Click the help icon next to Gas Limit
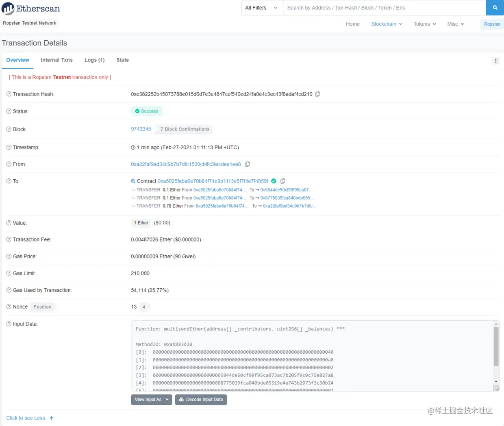504x426 pixels. coord(9,273)
